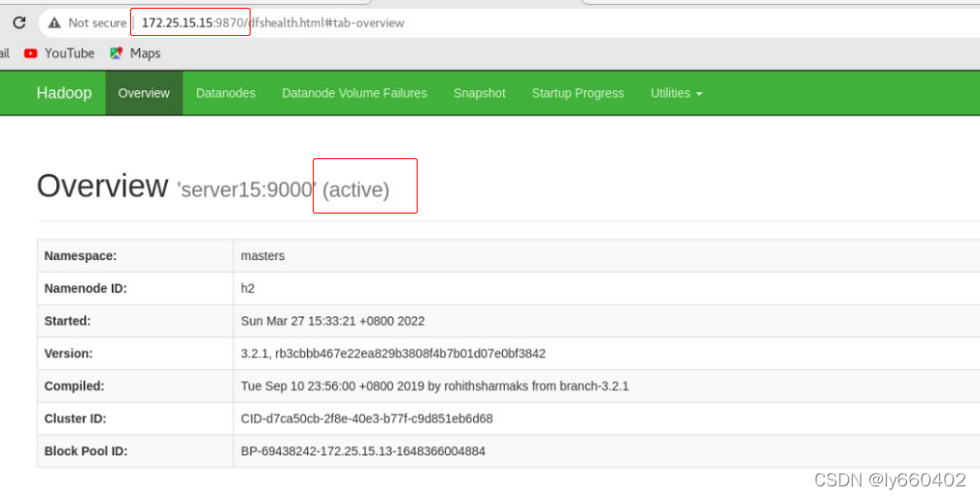The width and height of the screenshot is (980, 499).
Task: Reload the page with the refresh icon
Action: click(18, 22)
